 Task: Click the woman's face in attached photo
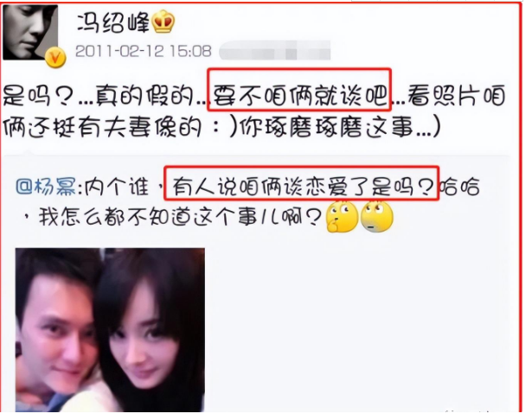pyautogui.click(x=140, y=342)
